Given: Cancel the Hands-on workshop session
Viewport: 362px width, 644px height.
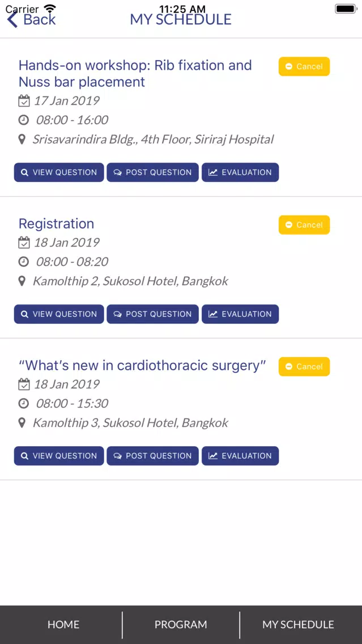Looking at the screenshot, I should (x=304, y=66).
